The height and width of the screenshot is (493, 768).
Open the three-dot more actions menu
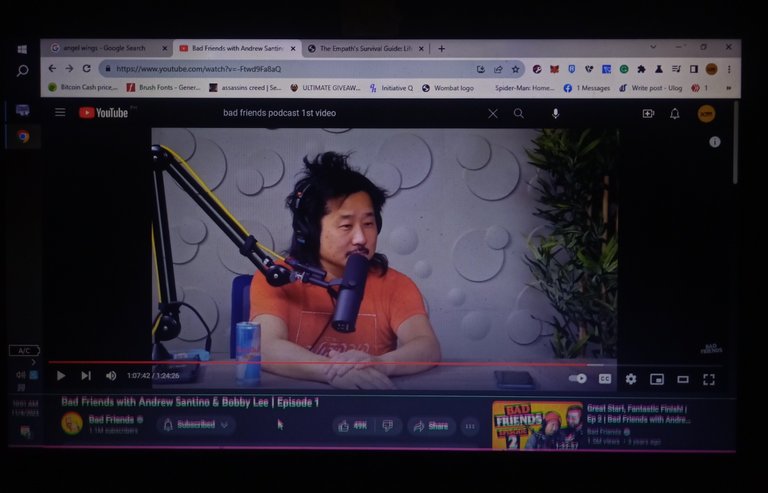point(470,426)
